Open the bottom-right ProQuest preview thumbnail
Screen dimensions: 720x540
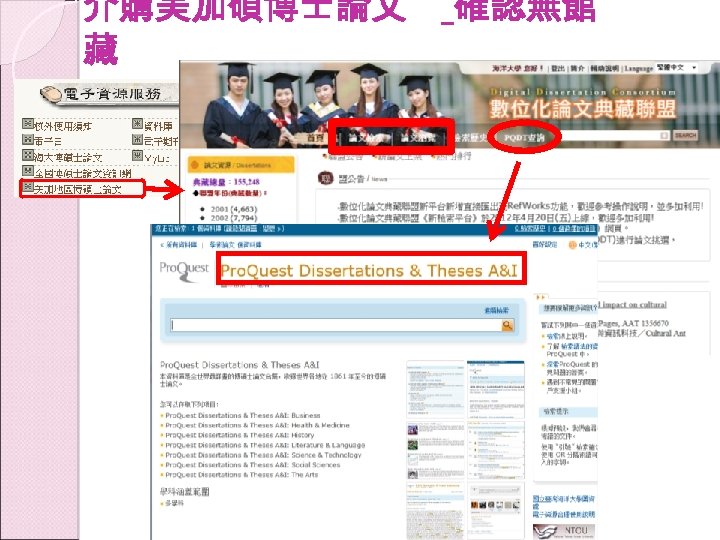coord(496,511)
